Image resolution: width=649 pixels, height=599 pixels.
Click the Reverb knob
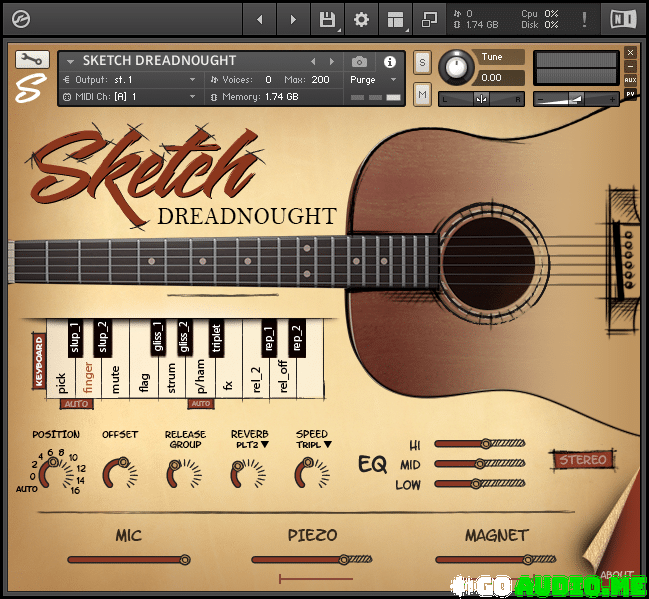tap(248, 473)
